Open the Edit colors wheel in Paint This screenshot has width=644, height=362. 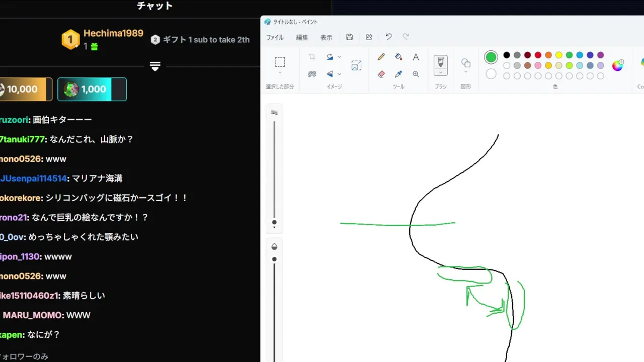click(618, 65)
